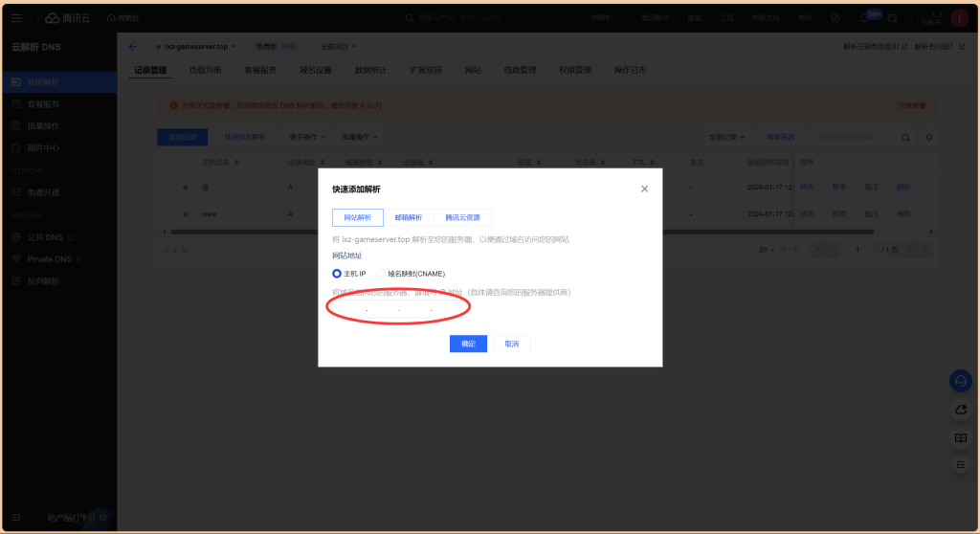This screenshot has width=980, height=534.
Task: Open the support headset floating icon
Action: tap(960, 380)
